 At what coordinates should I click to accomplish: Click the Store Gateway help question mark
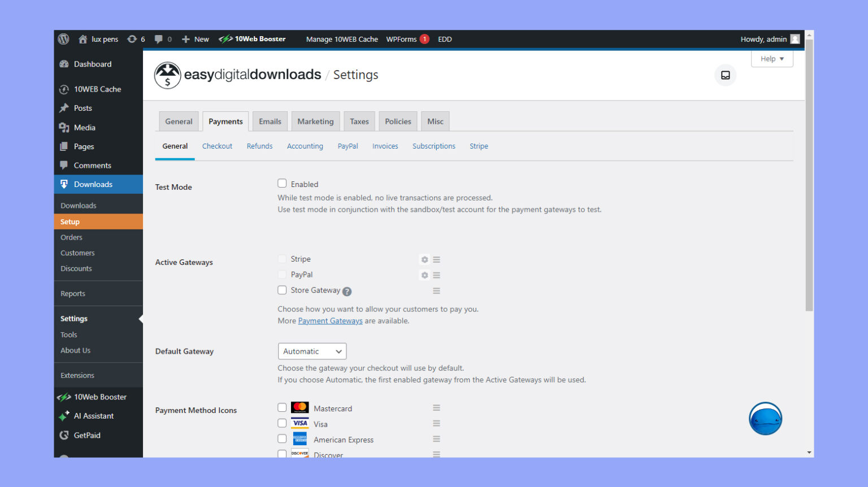(x=348, y=290)
